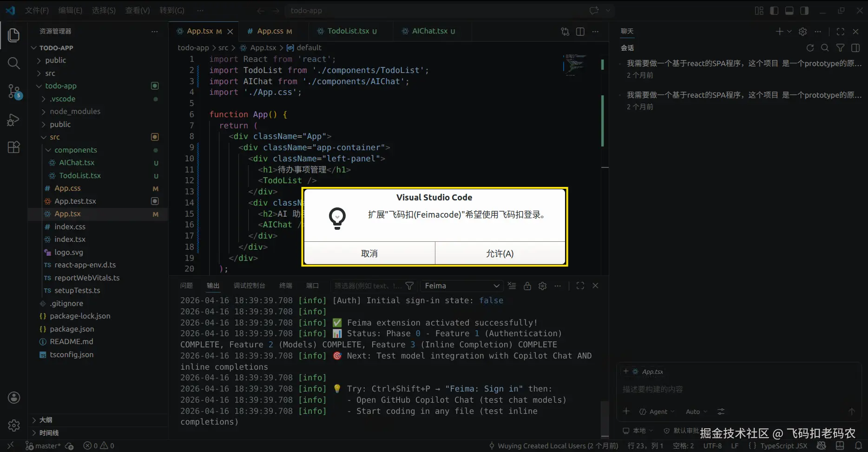The height and width of the screenshot is (452, 868).
Task: Add context with plus beside Agent
Action: (x=626, y=412)
